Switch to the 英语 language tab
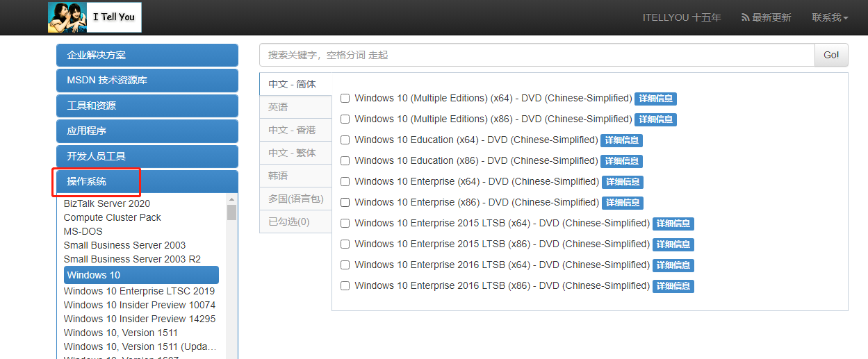868x359 pixels. pyautogui.click(x=278, y=107)
